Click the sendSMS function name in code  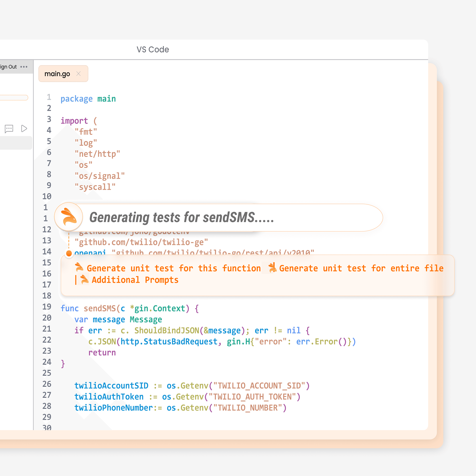[x=100, y=309]
